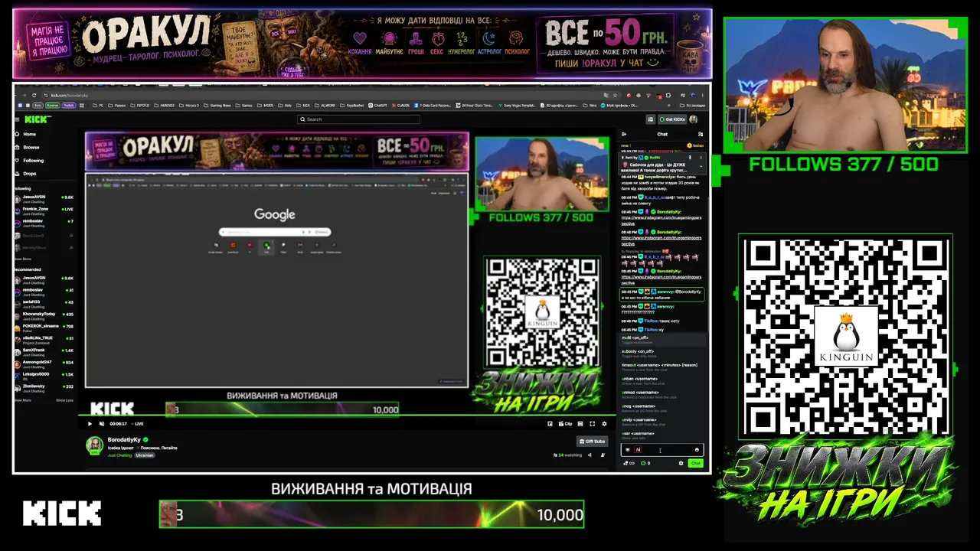This screenshot has height=551, width=980.
Task: Open the sidebar hamburger menu beside Kick logo
Action: click(18, 119)
